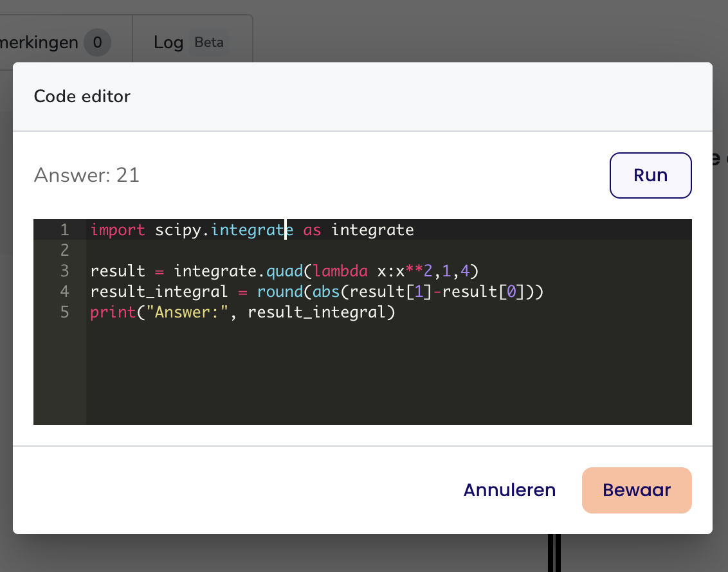Viewport: 728px width, 572px height.
Task: Click the 'Code editor' dialog title
Action: pyautogui.click(x=82, y=96)
